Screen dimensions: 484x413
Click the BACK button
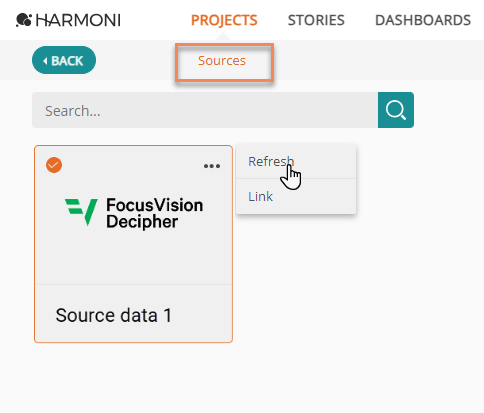click(64, 60)
